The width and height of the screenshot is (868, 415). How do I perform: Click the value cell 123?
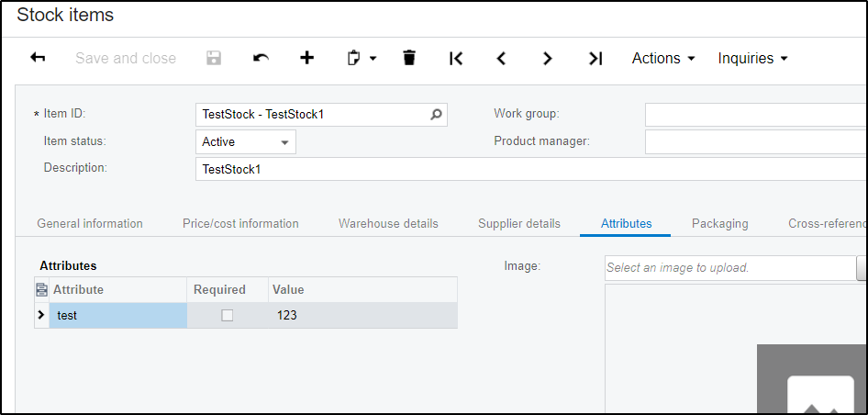click(x=363, y=315)
